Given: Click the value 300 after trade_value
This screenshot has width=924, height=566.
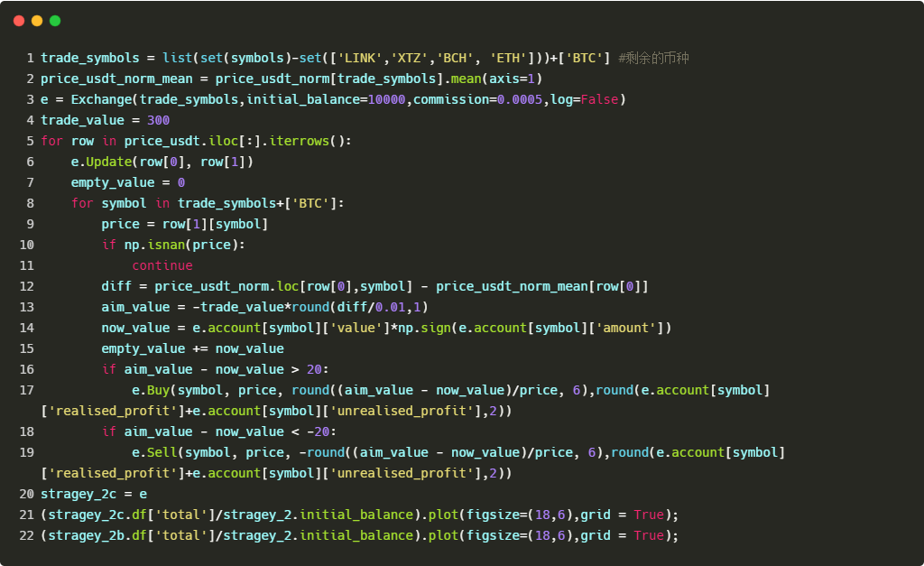Looking at the screenshot, I should pyautogui.click(x=159, y=120).
